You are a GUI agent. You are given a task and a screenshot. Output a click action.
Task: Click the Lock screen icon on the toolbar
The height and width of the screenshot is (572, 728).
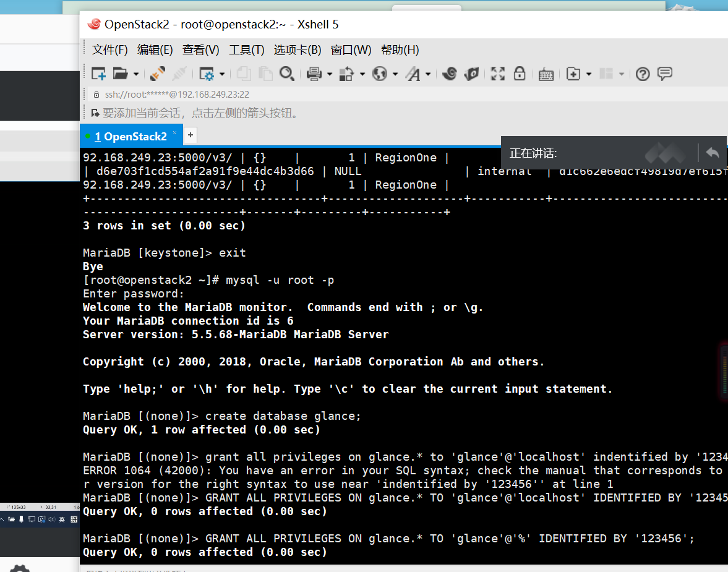point(519,74)
